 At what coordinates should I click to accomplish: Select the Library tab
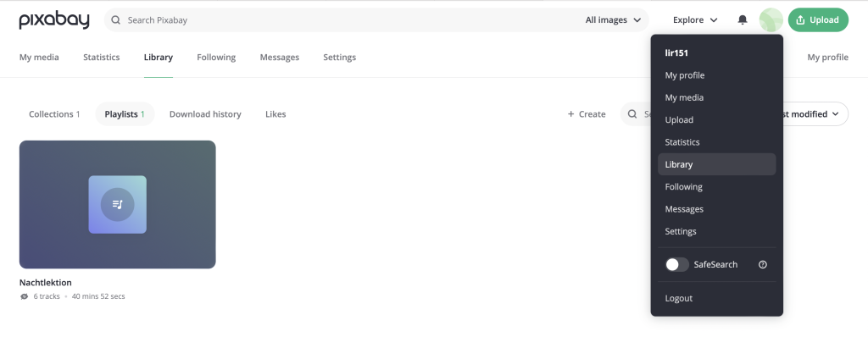159,57
